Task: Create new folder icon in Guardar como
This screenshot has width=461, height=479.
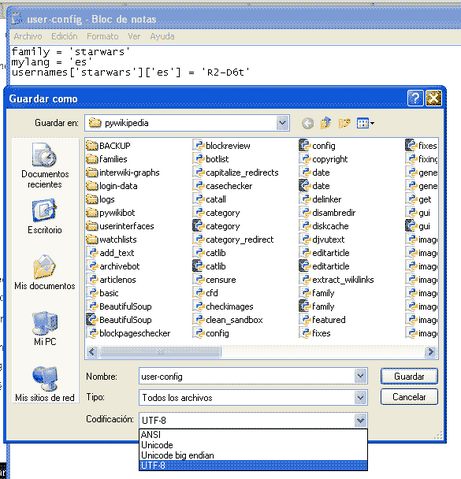Action: point(344,123)
